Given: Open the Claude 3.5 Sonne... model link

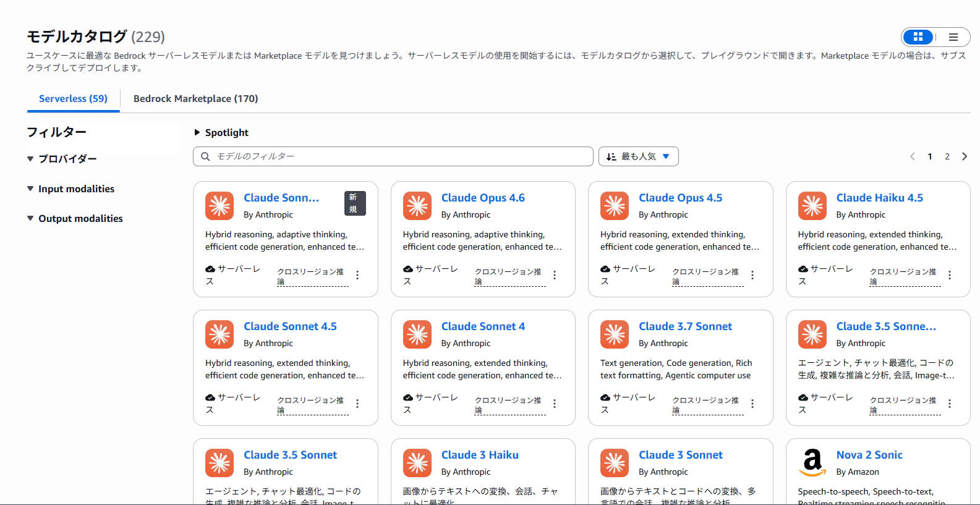Looking at the screenshot, I should pos(886,326).
